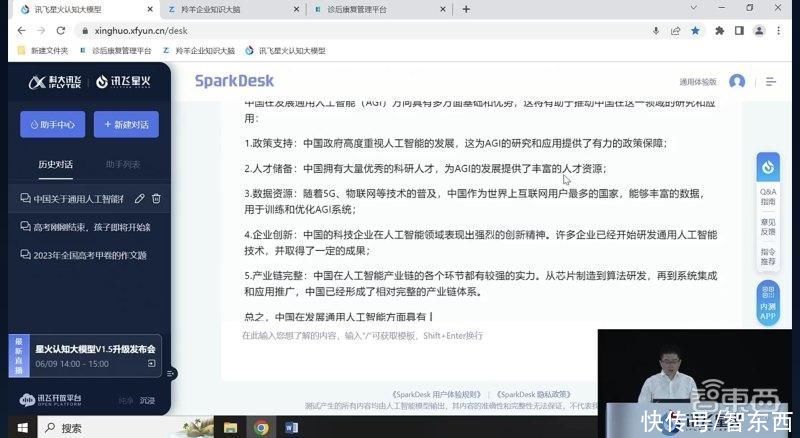
Task: Bookmark this page with the star icon
Action: pos(695,31)
